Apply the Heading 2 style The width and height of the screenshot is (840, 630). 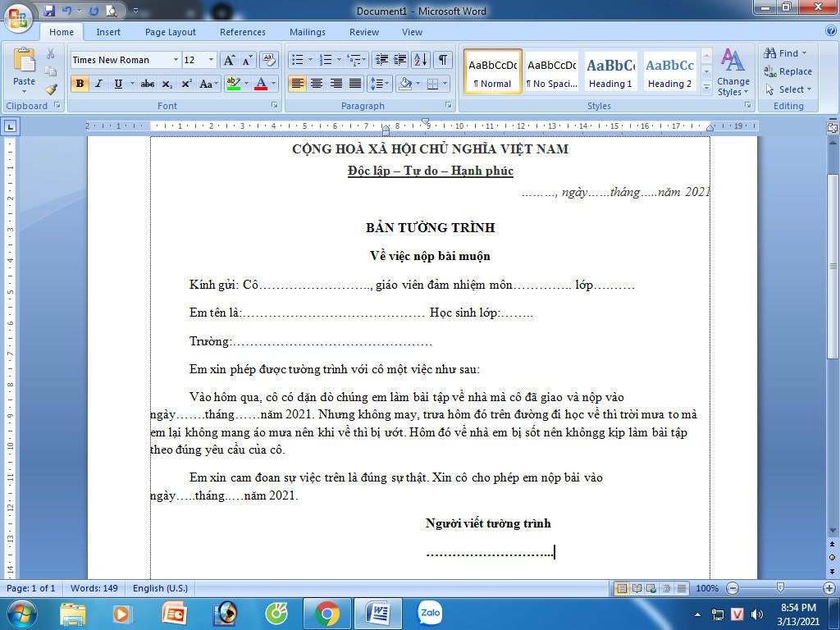click(669, 71)
